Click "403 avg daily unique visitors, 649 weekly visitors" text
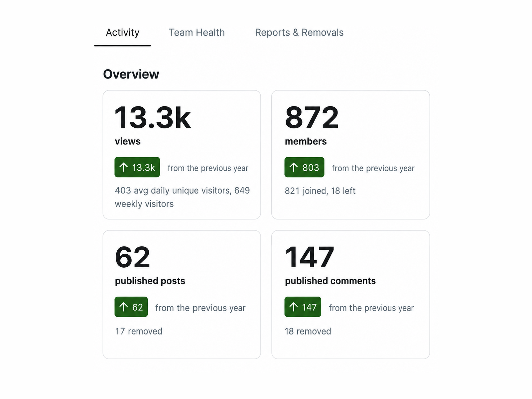This screenshot has height=399, width=532. pyautogui.click(x=182, y=197)
